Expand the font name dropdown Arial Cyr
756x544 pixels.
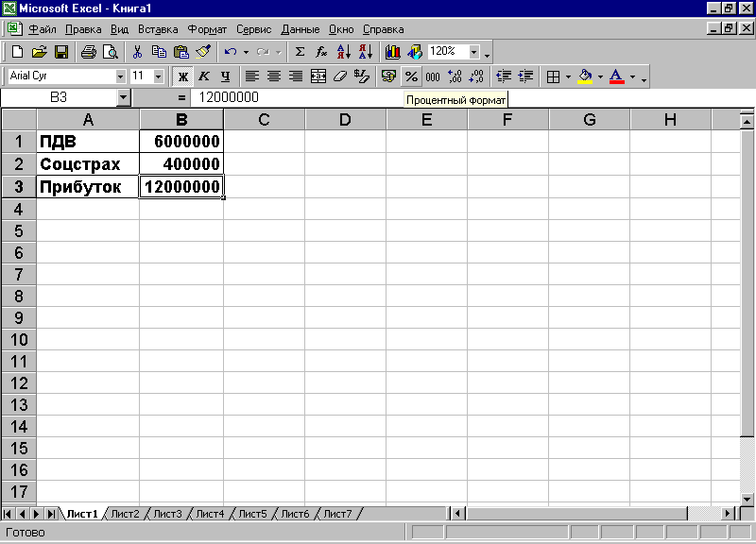[x=120, y=76]
